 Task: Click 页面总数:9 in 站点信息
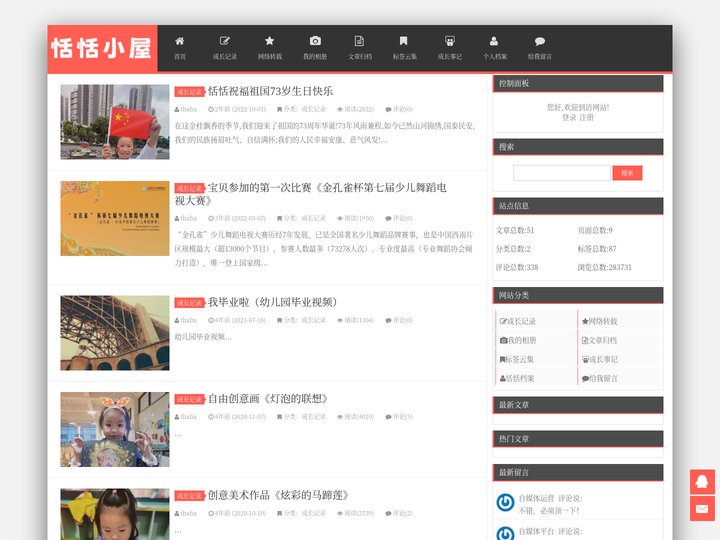(x=595, y=230)
